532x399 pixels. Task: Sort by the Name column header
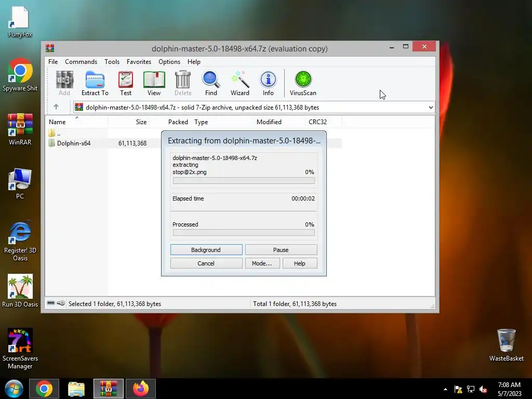pyautogui.click(x=76, y=122)
